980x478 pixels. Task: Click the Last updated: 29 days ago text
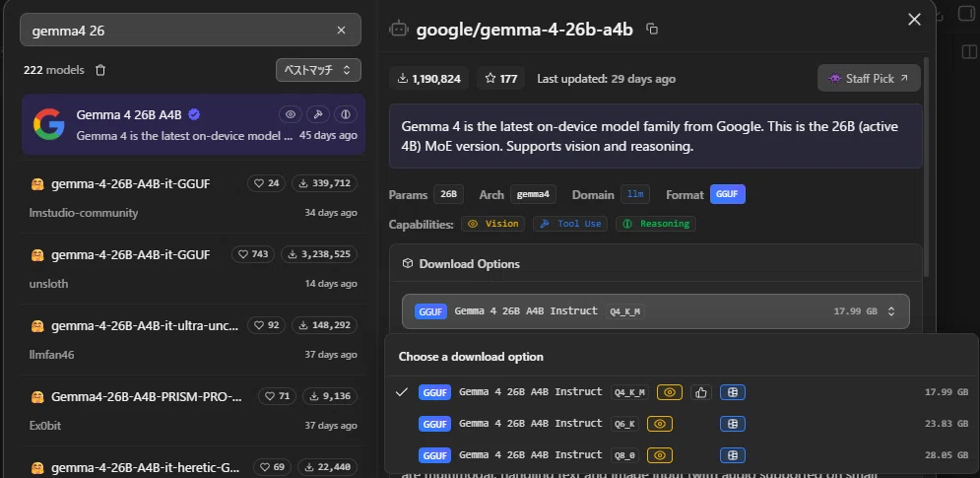[607, 79]
